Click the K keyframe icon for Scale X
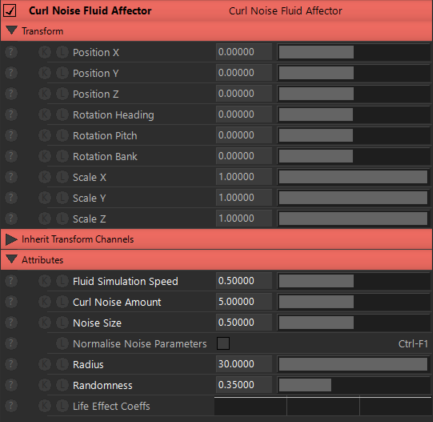Viewport: 433px width, 422px height. (x=45, y=177)
